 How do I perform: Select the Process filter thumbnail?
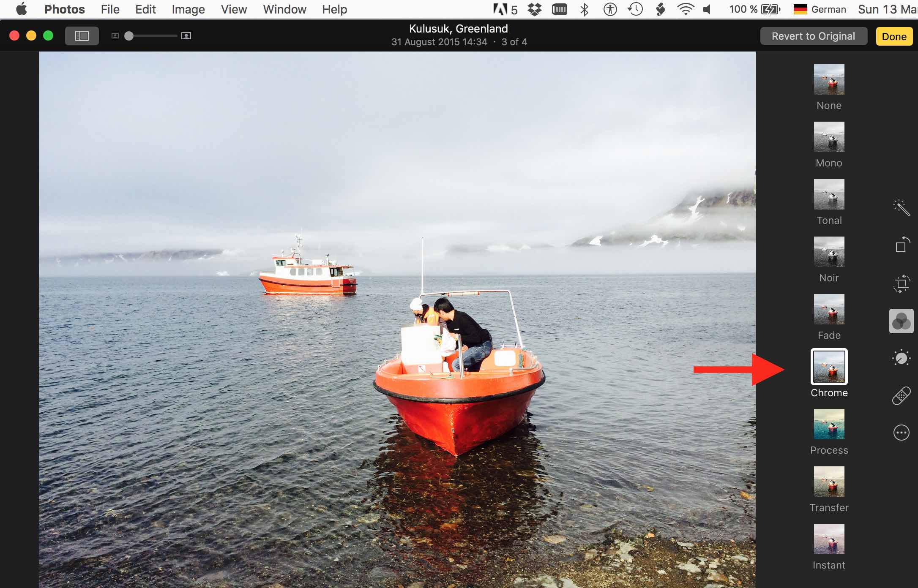(x=829, y=424)
